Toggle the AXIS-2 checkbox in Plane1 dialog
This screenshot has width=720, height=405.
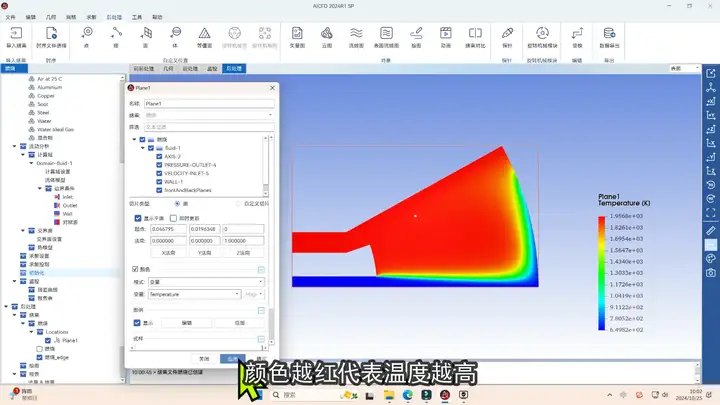159,157
